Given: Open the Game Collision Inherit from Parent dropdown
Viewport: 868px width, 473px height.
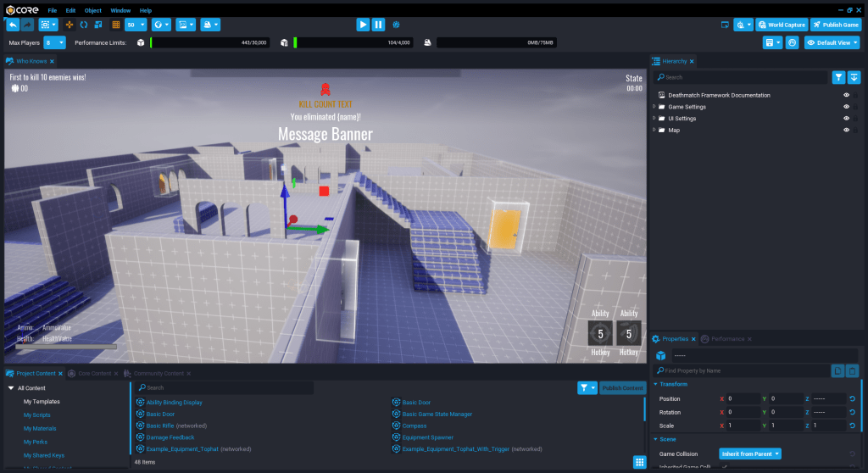Looking at the screenshot, I should point(749,454).
